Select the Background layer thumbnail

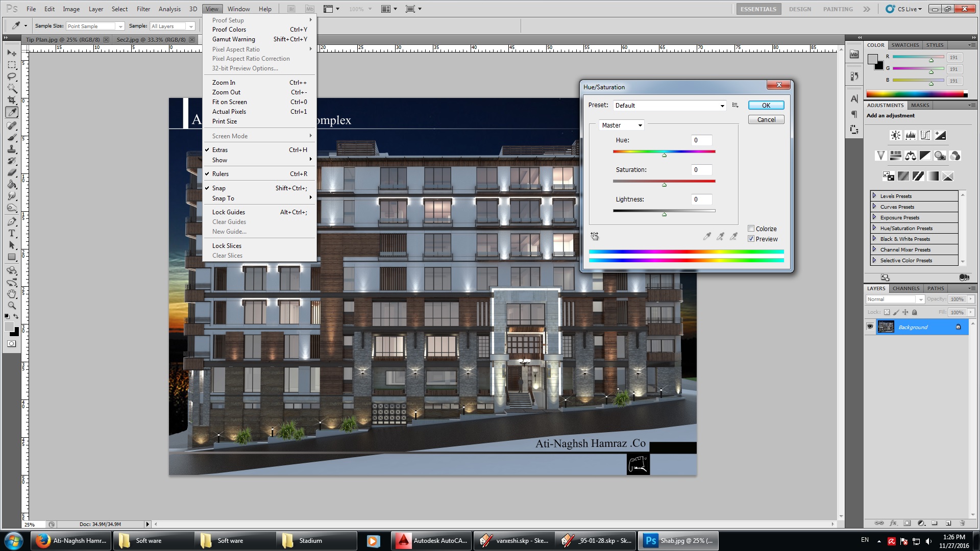point(886,327)
